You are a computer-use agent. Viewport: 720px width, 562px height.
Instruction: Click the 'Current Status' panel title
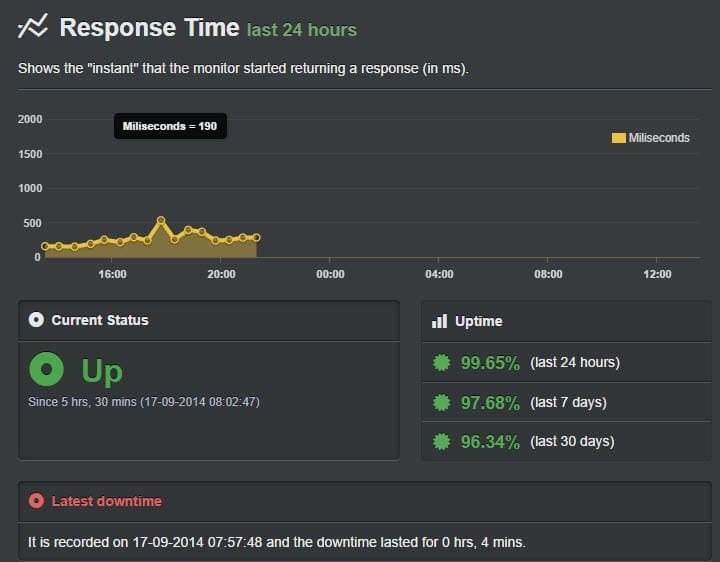100,320
